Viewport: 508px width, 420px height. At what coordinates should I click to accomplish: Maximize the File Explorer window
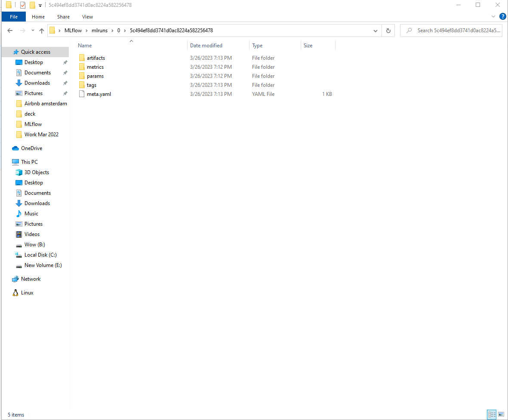478,5
